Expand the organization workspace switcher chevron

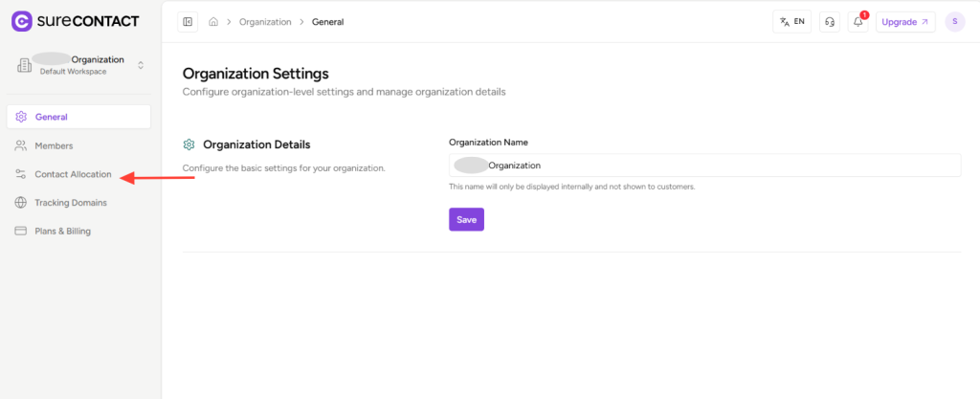tap(141, 65)
